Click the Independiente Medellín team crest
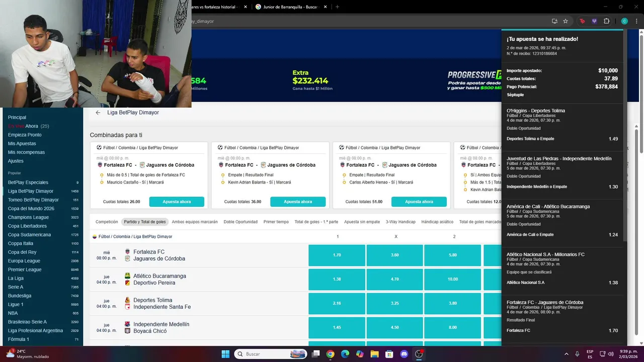Screen dimensions: 644x362 pos(127,324)
